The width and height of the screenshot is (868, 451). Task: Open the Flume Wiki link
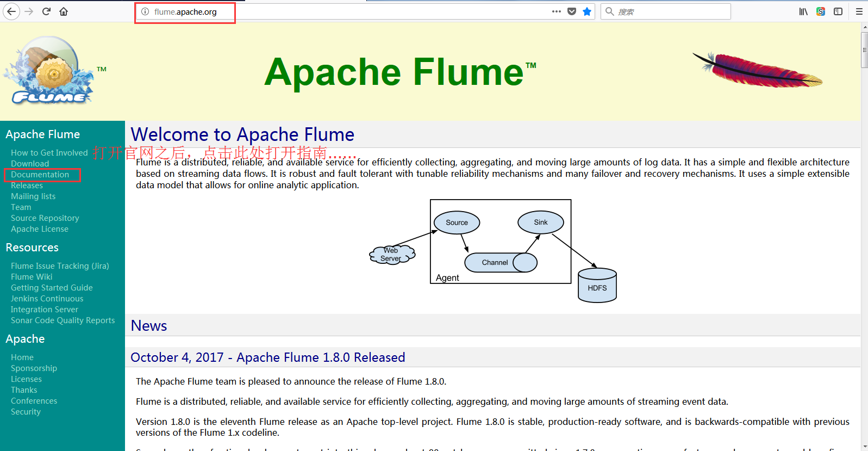32,277
